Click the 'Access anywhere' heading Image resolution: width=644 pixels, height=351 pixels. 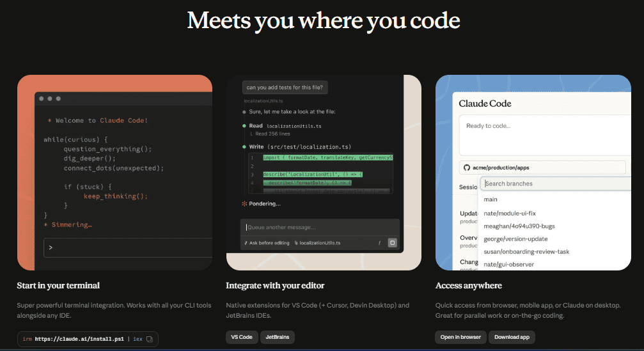(x=469, y=285)
